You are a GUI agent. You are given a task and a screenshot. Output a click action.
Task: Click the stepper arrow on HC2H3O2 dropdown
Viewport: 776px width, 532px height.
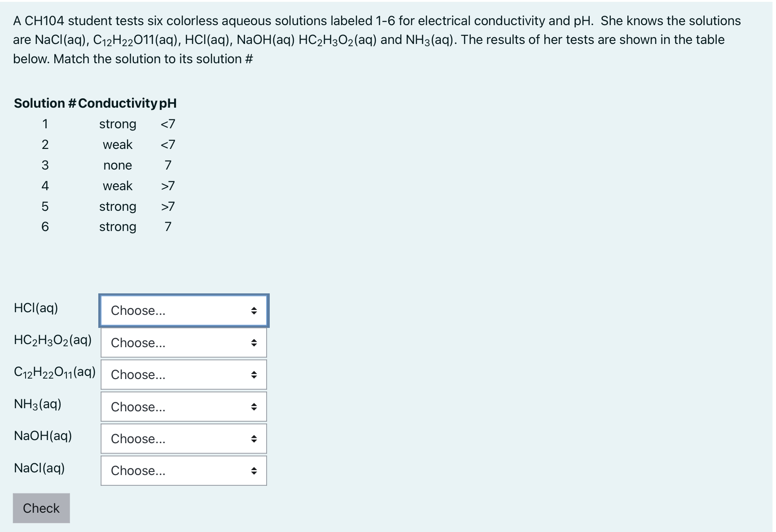(254, 342)
